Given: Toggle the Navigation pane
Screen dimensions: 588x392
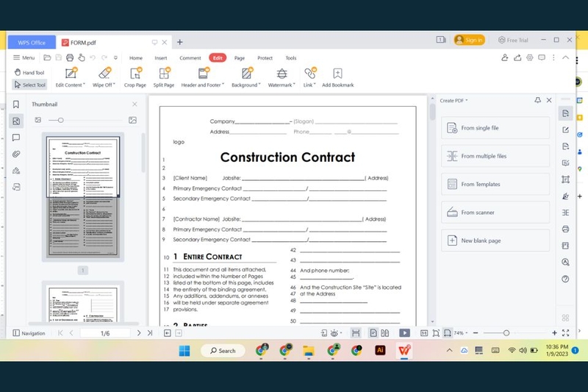Looking at the screenshot, I should (29, 333).
